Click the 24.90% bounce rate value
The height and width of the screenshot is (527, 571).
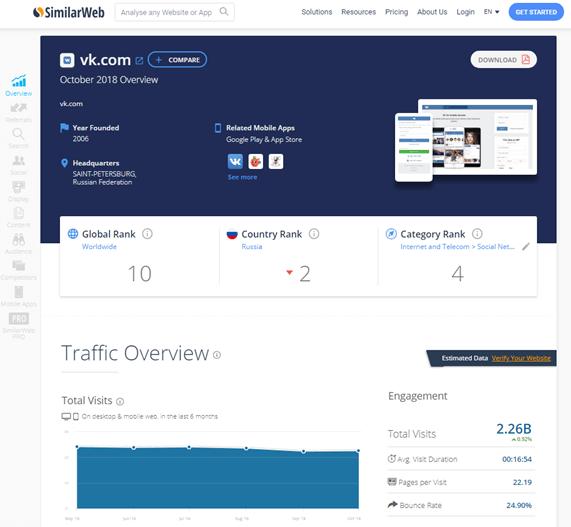click(519, 505)
